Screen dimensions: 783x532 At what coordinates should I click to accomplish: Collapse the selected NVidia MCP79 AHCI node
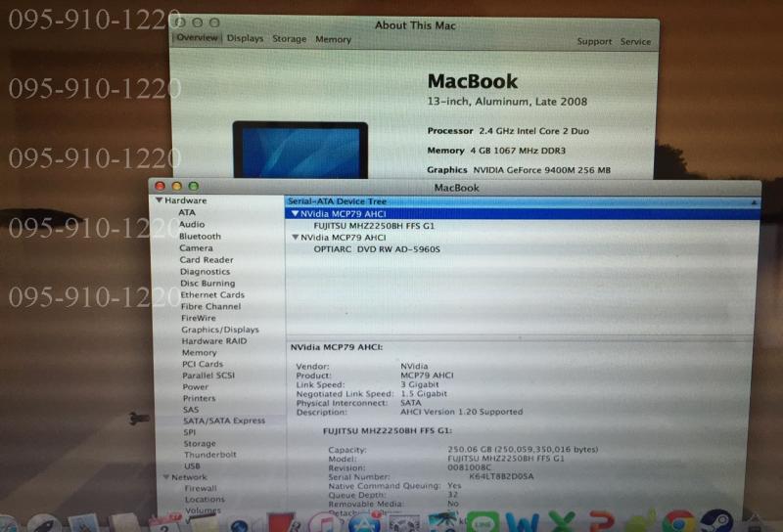[x=295, y=213]
